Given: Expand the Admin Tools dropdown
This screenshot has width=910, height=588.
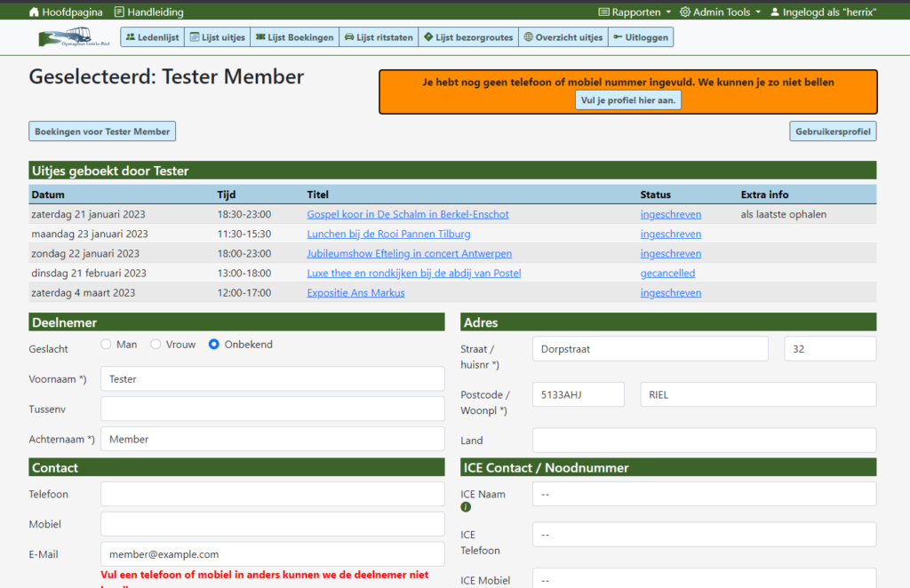Looking at the screenshot, I should click(x=721, y=12).
